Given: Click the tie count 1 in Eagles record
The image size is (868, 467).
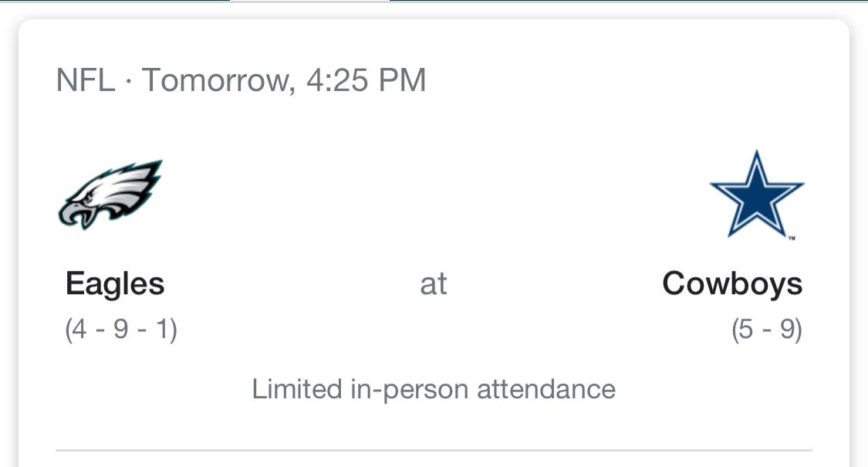Looking at the screenshot, I should pyautogui.click(x=162, y=329).
